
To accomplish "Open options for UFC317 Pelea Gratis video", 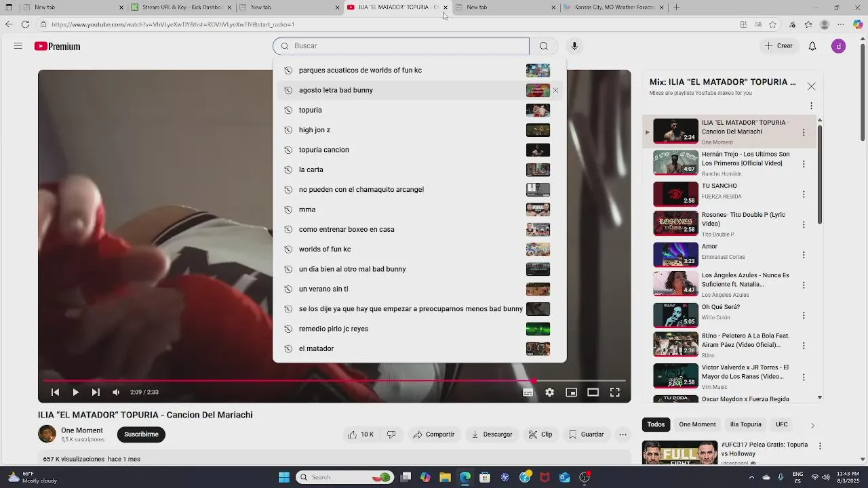I will 820,447.
